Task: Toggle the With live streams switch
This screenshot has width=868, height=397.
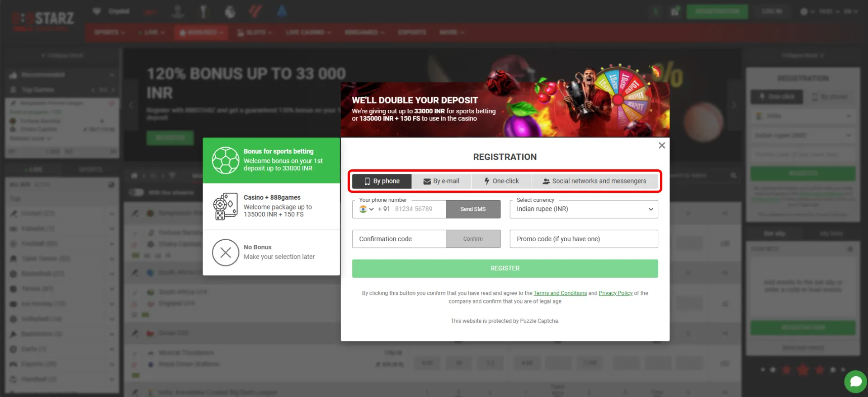Action: pyautogui.click(x=137, y=192)
